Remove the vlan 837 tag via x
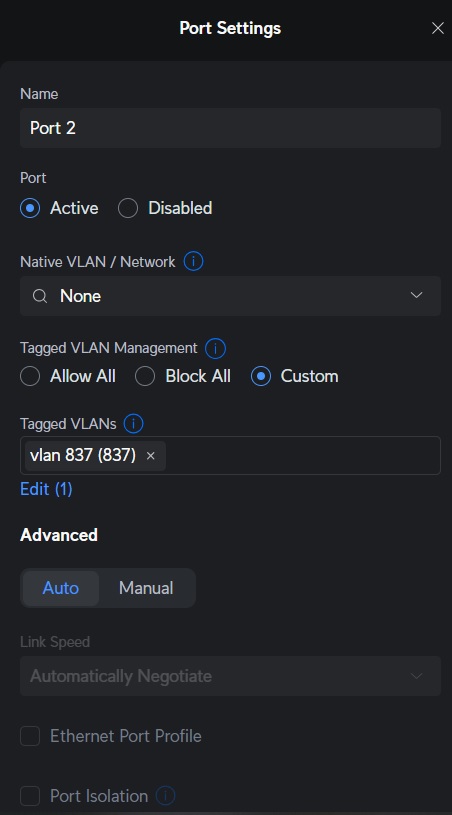The width and height of the screenshot is (452, 815). coord(151,456)
